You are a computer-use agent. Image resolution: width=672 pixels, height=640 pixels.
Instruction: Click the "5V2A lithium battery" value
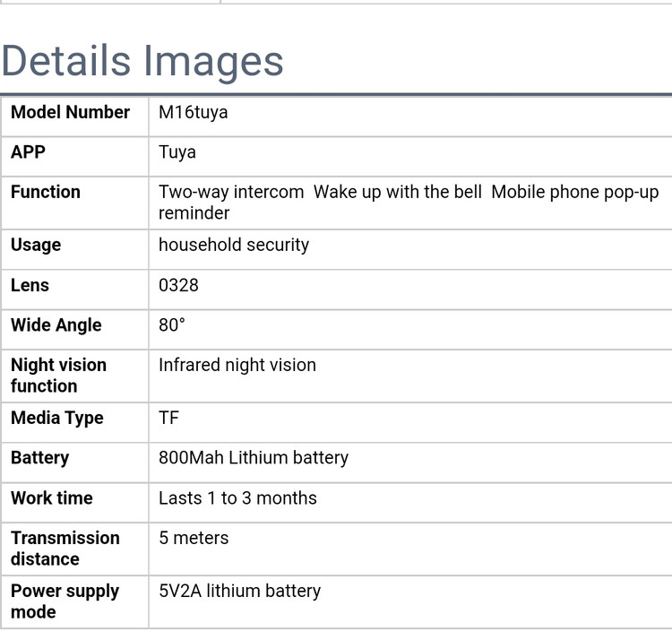point(239,591)
